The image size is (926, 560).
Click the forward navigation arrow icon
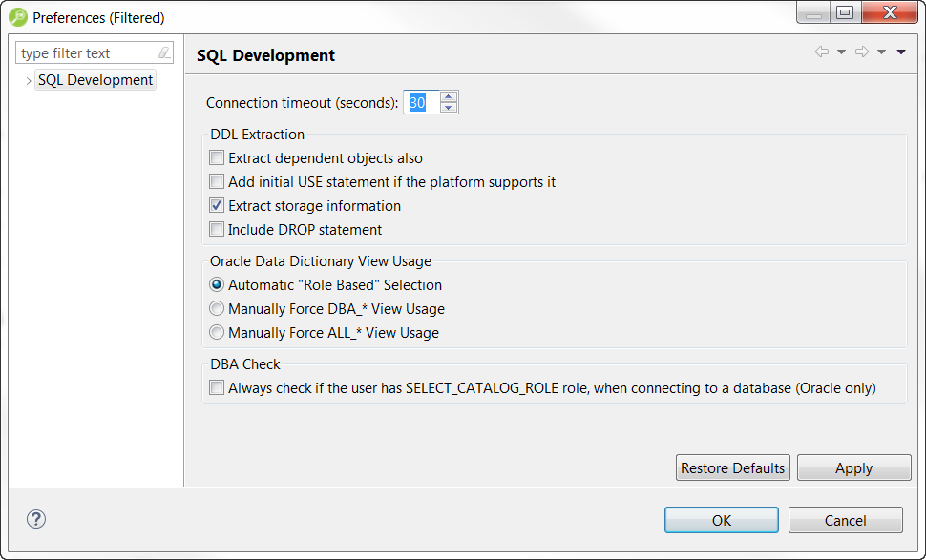click(861, 52)
